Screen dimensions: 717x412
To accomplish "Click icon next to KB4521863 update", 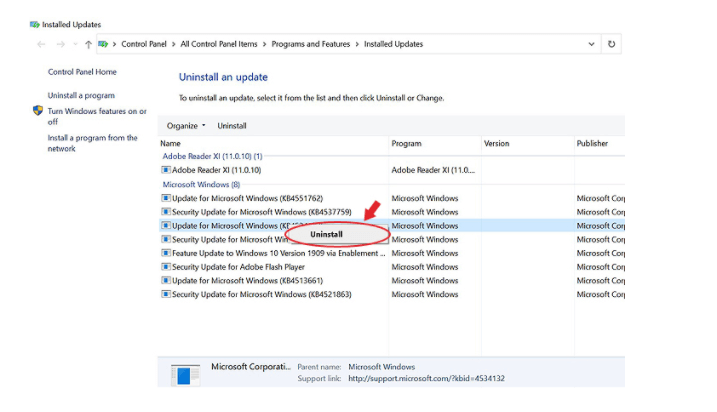I will coord(166,294).
